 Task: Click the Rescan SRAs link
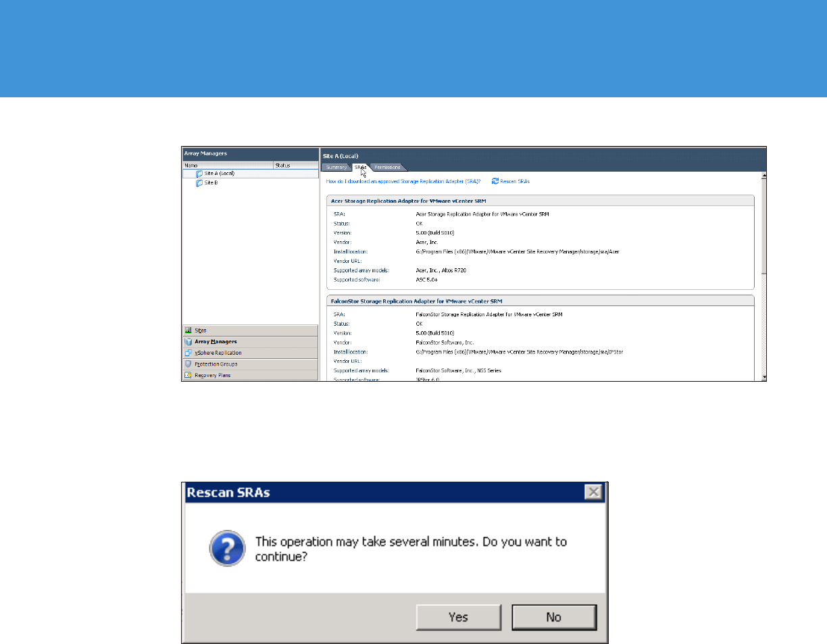[x=515, y=181]
